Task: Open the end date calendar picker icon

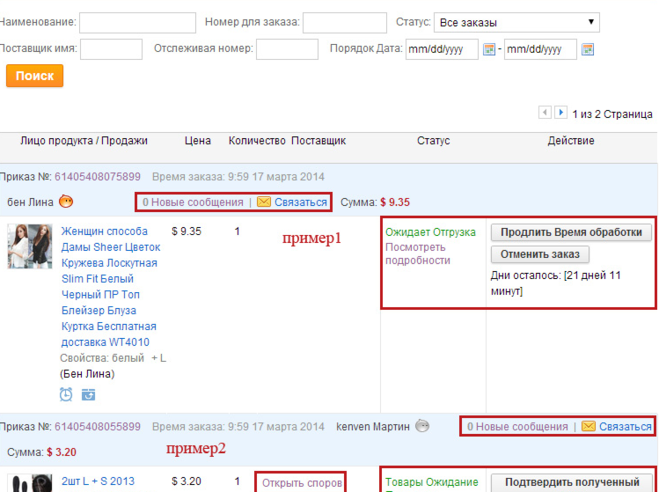Action: point(587,49)
